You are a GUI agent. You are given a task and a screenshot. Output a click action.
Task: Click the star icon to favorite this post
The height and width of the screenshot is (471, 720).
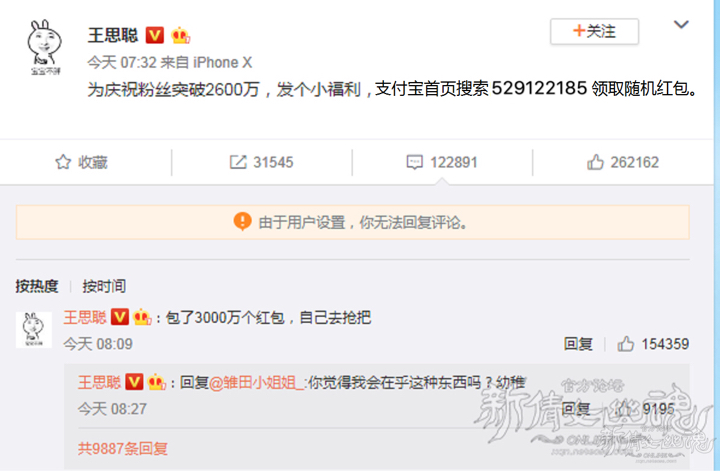click(63, 162)
